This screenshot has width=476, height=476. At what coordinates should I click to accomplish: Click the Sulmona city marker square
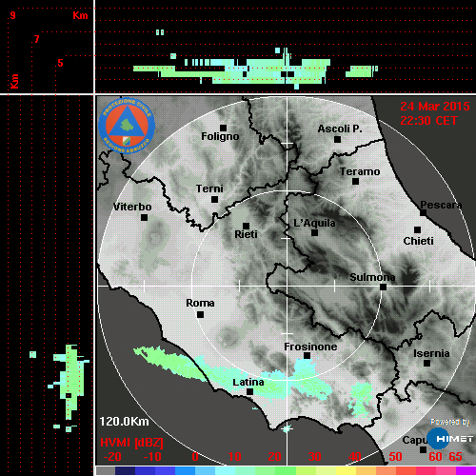click(384, 288)
